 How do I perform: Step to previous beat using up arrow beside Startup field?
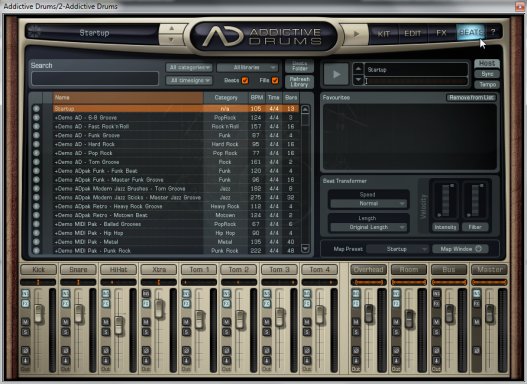coord(358,69)
